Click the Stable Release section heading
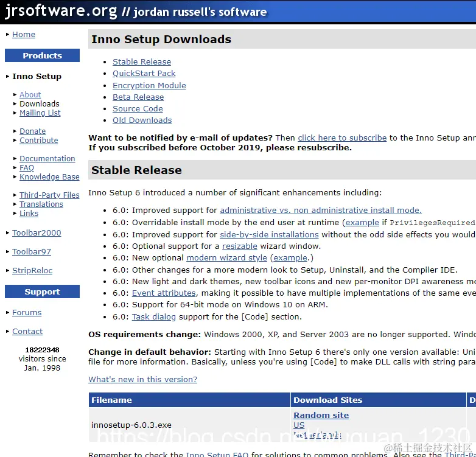Screen dimensions: 476x457 pyautogui.click(x=136, y=170)
